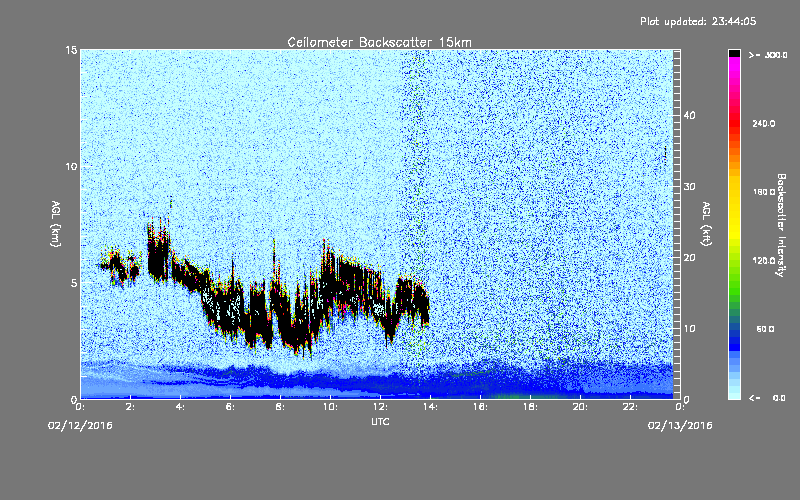Click the 5 km tick label on left axis

click(74, 283)
